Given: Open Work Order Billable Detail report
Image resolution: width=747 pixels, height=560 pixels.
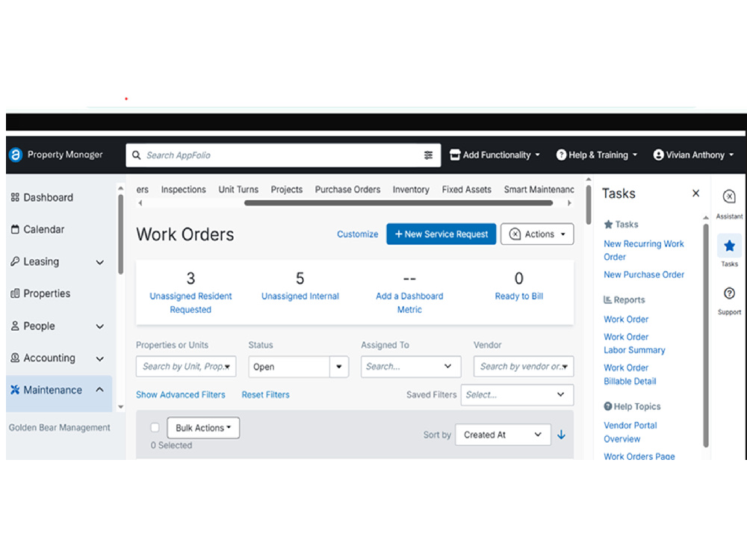Looking at the screenshot, I should click(x=630, y=374).
